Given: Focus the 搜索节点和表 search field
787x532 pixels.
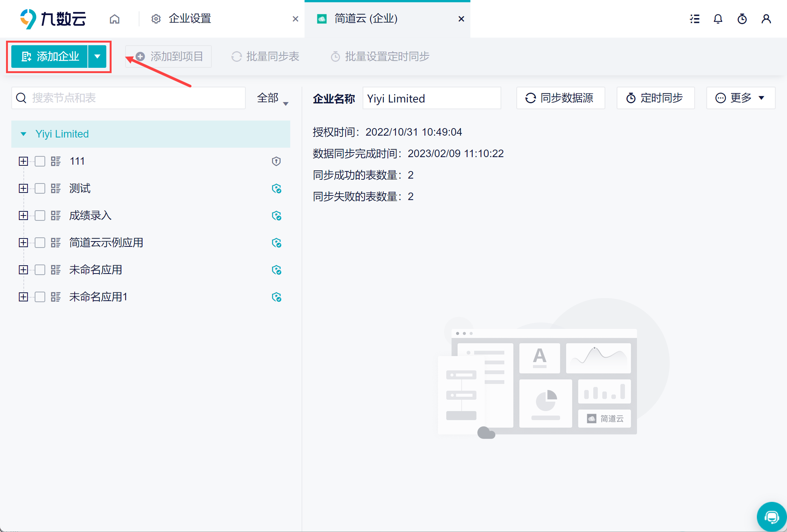Looking at the screenshot, I should pyautogui.click(x=128, y=98).
